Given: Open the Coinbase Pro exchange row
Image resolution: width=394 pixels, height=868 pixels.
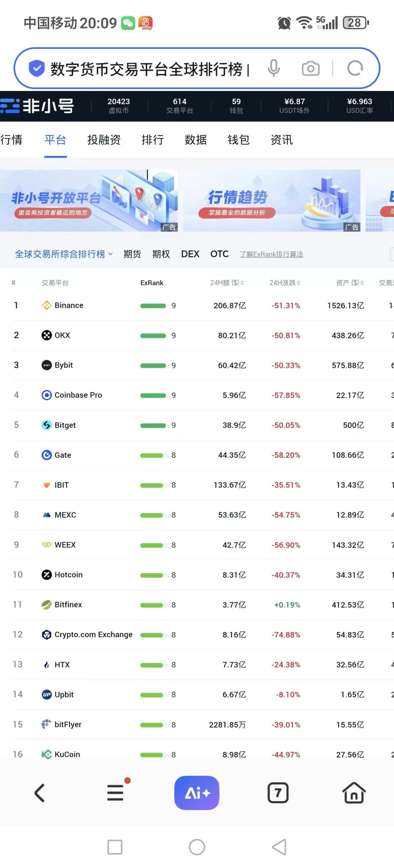Looking at the screenshot, I should coord(78,395).
